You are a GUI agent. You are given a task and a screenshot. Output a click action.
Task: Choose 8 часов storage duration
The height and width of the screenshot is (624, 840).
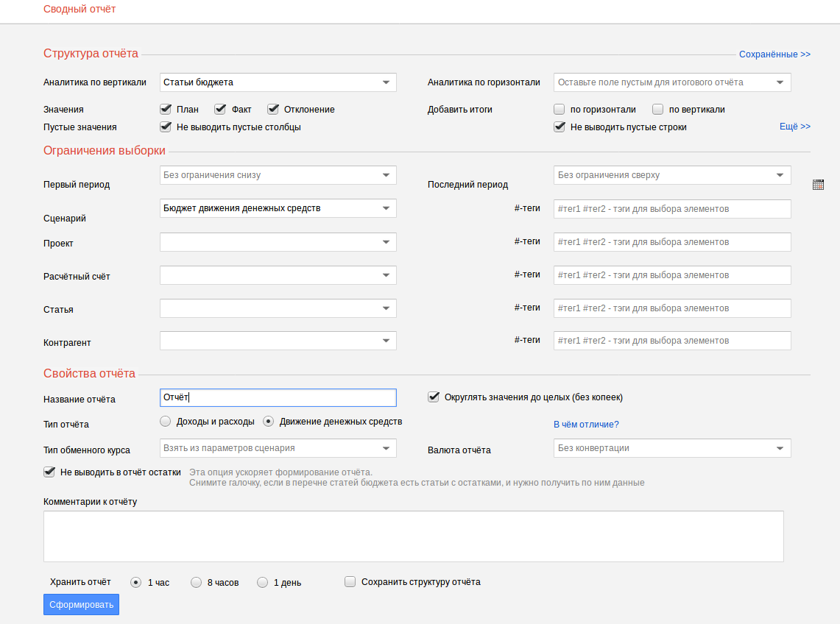tap(196, 582)
